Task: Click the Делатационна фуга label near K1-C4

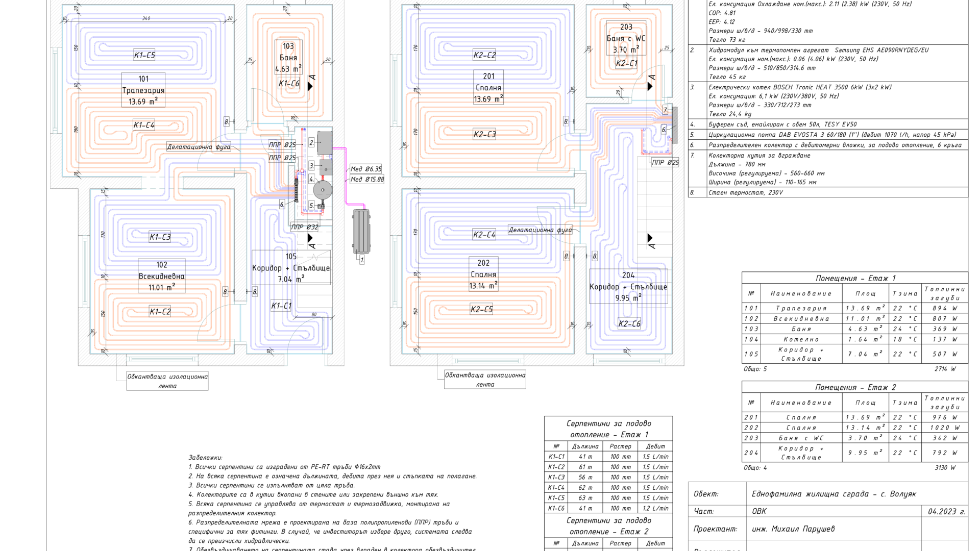Action: 199,147
